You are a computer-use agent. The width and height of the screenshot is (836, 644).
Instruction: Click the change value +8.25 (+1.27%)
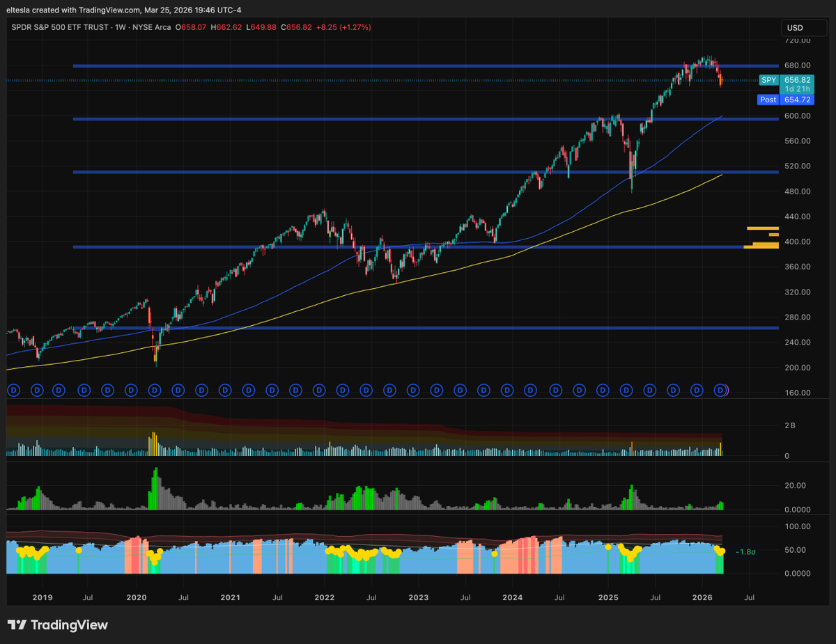point(343,27)
